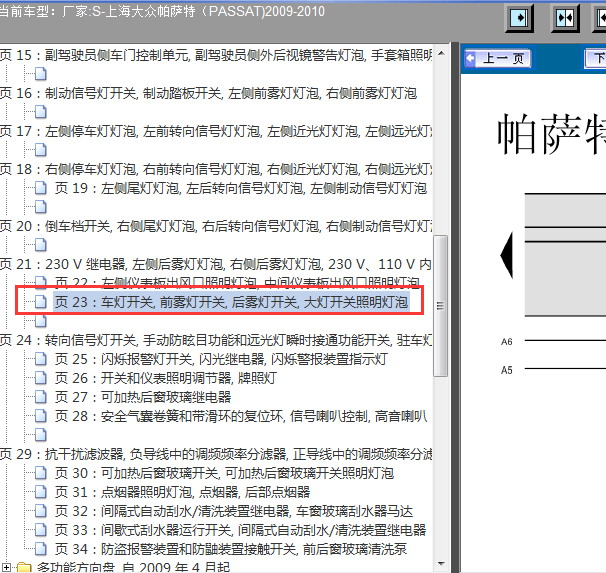Select 页 26 开关和仪表照明调节器 page
The image size is (606, 573).
(x=166, y=378)
